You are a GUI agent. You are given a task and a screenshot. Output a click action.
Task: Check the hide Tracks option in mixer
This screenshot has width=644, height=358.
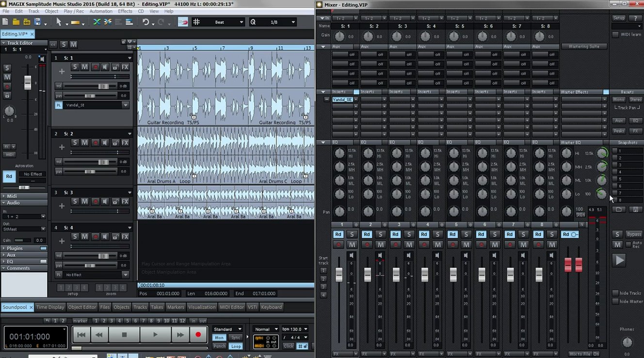(x=615, y=293)
